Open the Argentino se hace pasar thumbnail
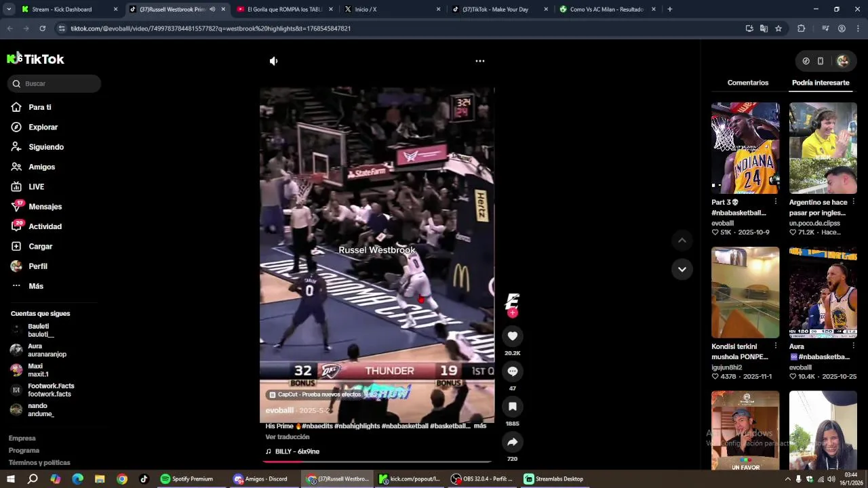Viewport: 868px width, 488px height. tap(823, 148)
